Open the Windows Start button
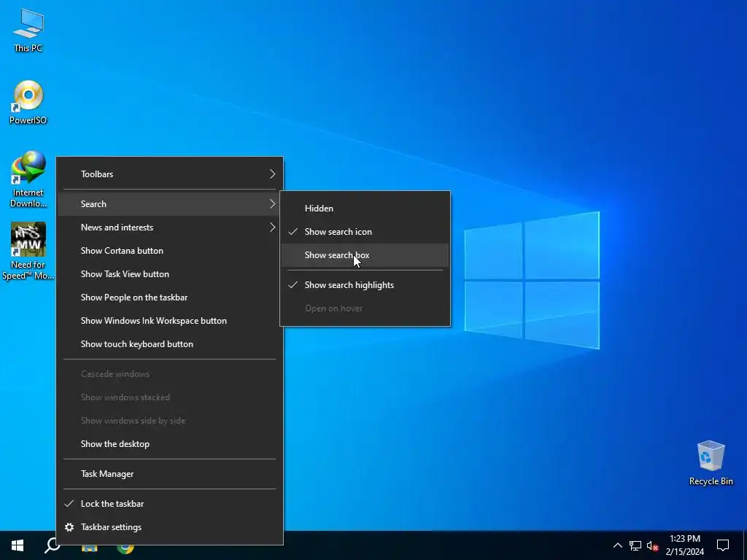The height and width of the screenshot is (560, 747). pyautogui.click(x=18, y=545)
